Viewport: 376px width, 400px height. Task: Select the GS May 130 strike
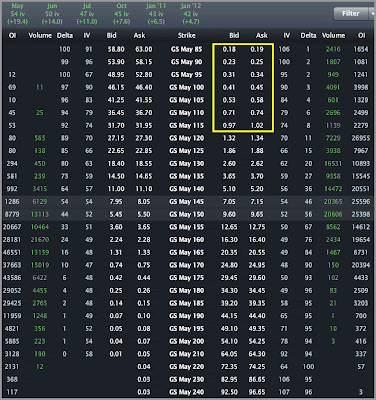coord(187,164)
